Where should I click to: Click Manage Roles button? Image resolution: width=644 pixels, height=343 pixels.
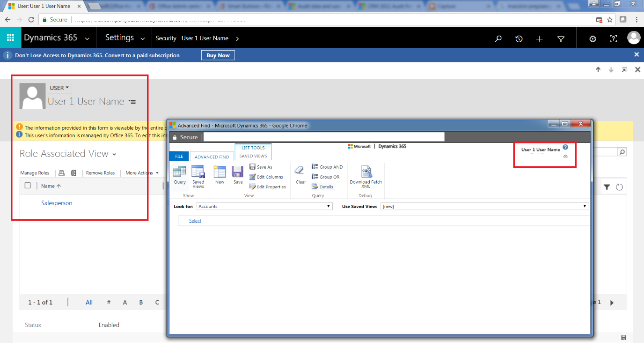point(35,173)
